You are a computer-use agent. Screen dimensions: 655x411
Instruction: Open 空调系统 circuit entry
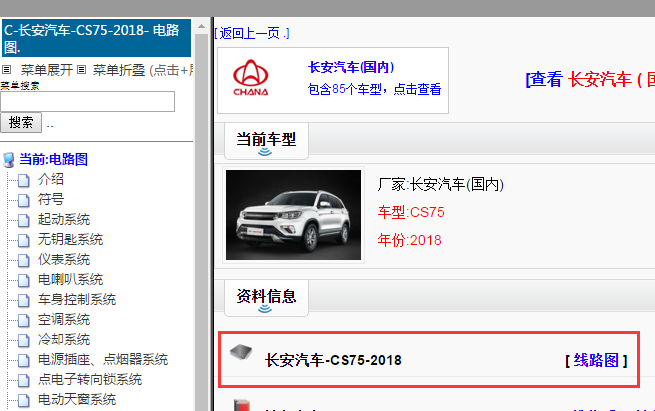[x=64, y=320]
